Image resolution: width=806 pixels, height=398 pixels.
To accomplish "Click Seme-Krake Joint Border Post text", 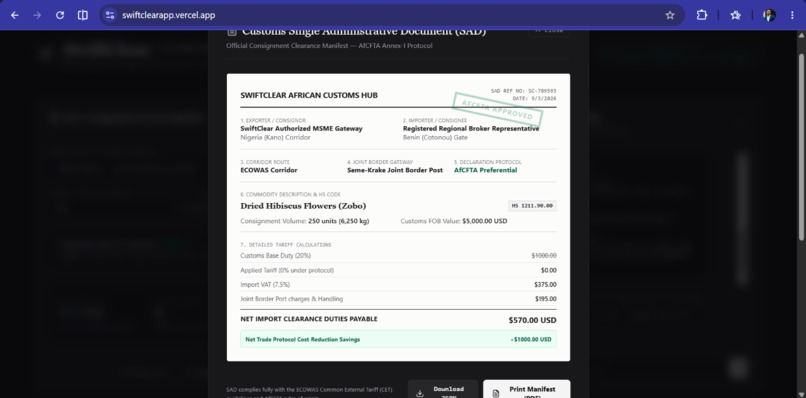I will 395,170.
